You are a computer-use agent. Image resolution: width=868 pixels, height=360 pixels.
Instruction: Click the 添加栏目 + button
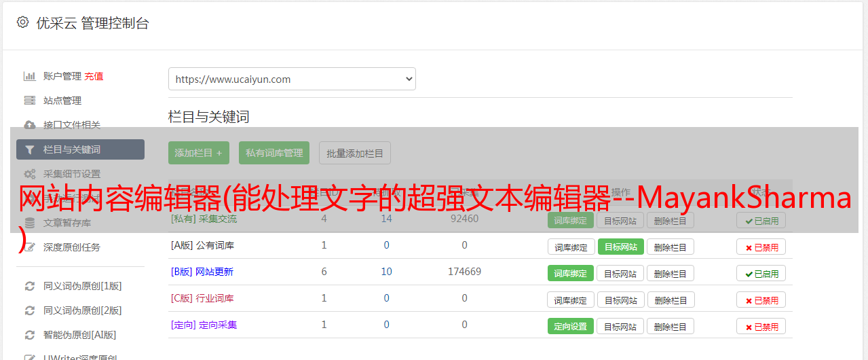pyautogui.click(x=199, y=153)
